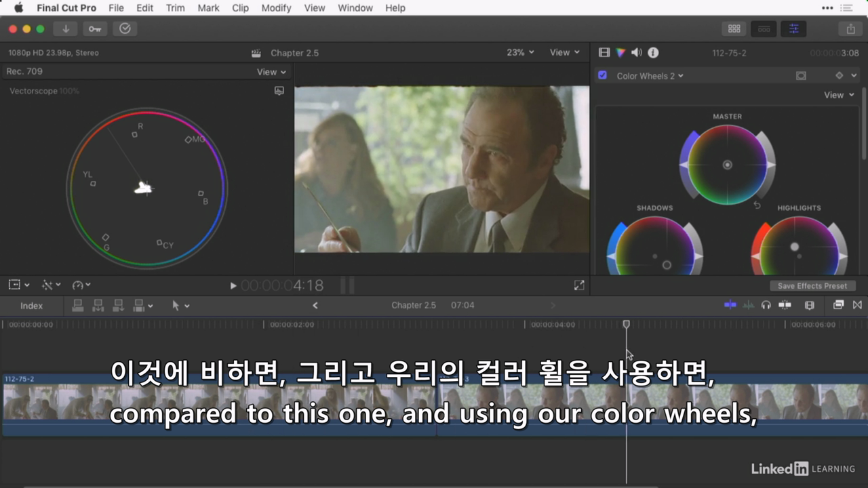The width and height of the screenshot is (868, 488).
Task: Open the Modify menu
Action: click(x=276, y=8)
